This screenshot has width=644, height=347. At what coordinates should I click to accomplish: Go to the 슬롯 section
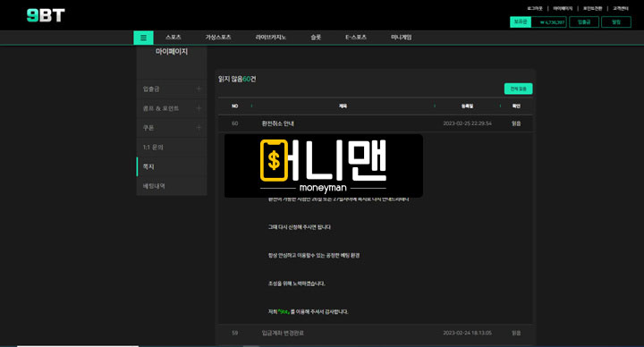[x=316, y=38]
